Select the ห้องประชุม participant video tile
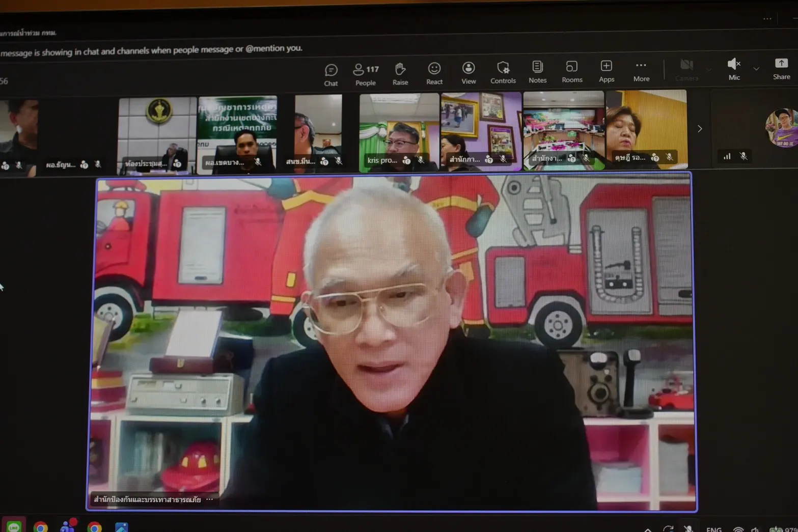 157,135
